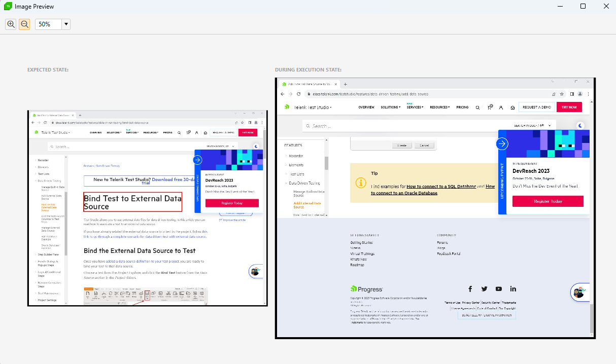Select the During Execution State screenshot image
The width and height of the screenshot is (616, 364).
point(435,208)
